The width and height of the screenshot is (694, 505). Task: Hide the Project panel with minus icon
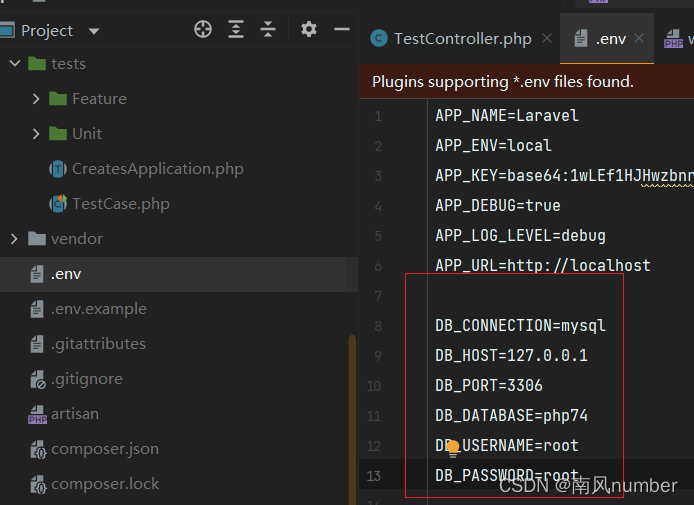click(x=342, y=30)
